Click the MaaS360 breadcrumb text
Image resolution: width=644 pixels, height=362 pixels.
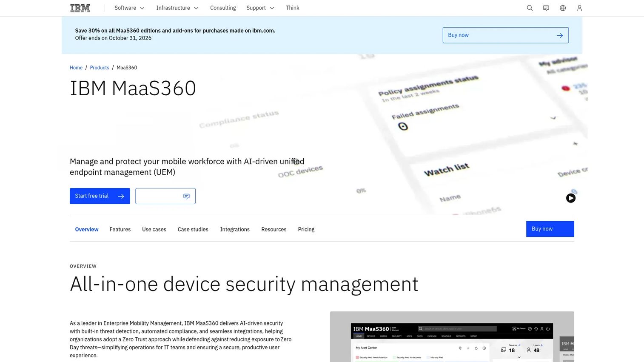tap(127, 68)
